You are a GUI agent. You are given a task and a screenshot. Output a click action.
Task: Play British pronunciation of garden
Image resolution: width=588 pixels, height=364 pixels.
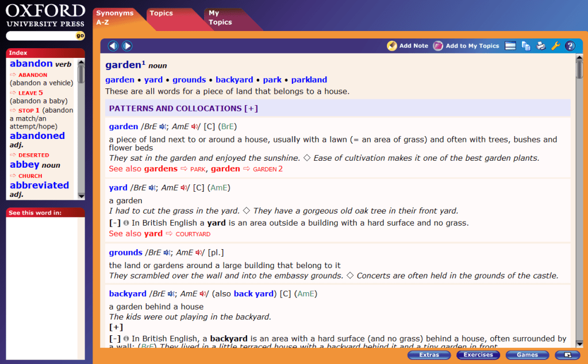coord(163,127)
